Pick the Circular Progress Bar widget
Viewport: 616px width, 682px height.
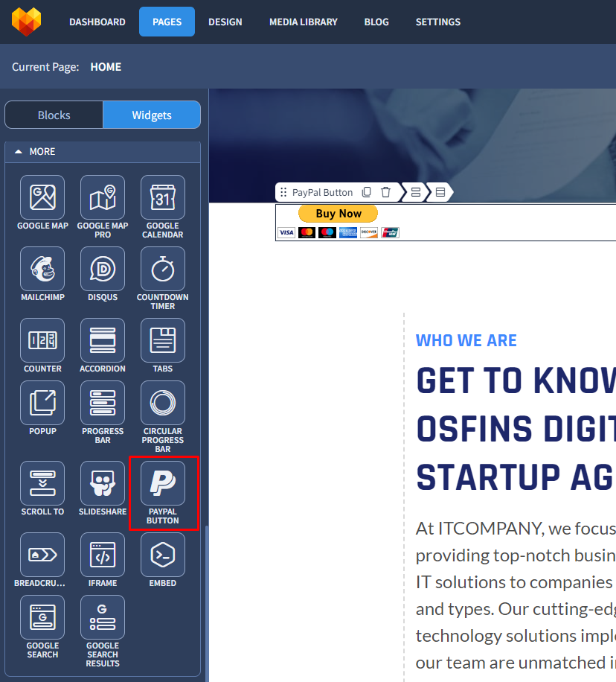[x=163, y=404]
